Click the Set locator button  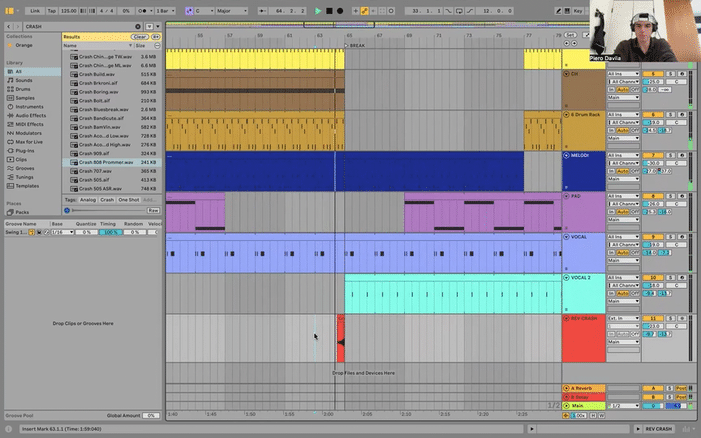570,35
